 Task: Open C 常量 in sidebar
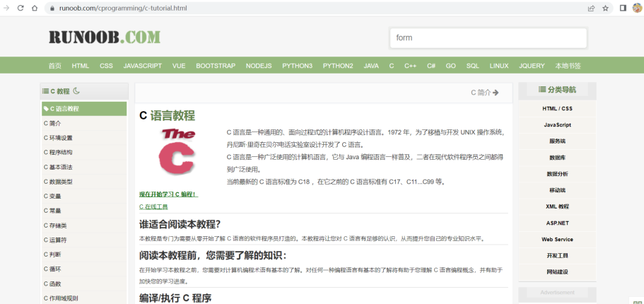[x=84, y=211]
